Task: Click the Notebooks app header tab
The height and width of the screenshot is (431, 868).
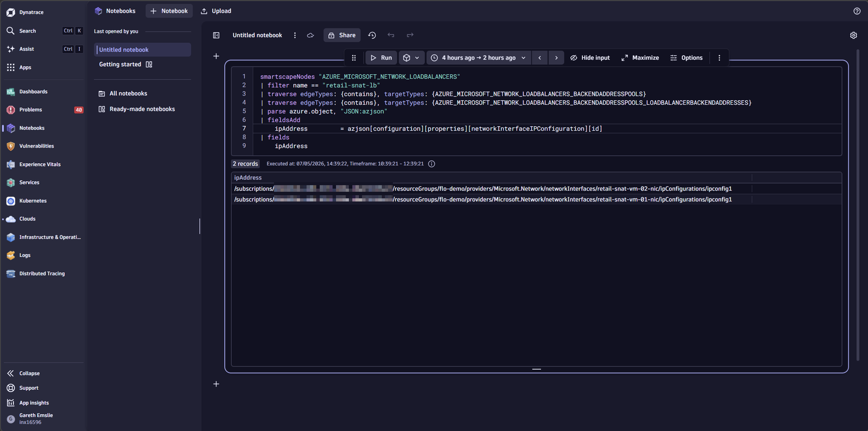Action: [115, 11]
